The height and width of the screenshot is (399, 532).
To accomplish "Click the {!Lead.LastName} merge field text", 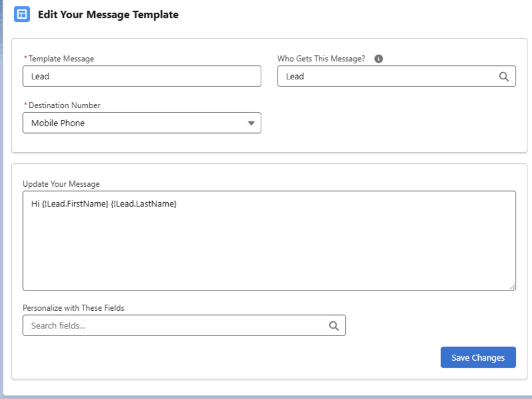I will (x=144, y=204).
